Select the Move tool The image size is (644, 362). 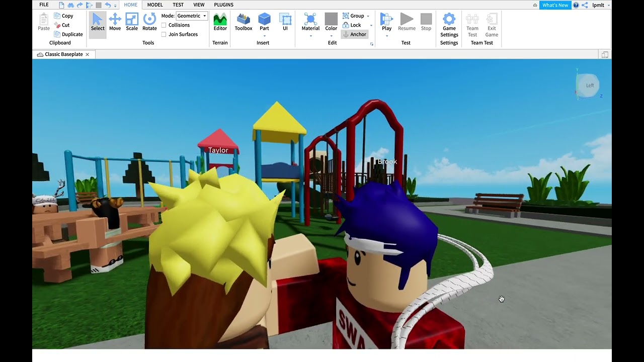tap(115, 22)
